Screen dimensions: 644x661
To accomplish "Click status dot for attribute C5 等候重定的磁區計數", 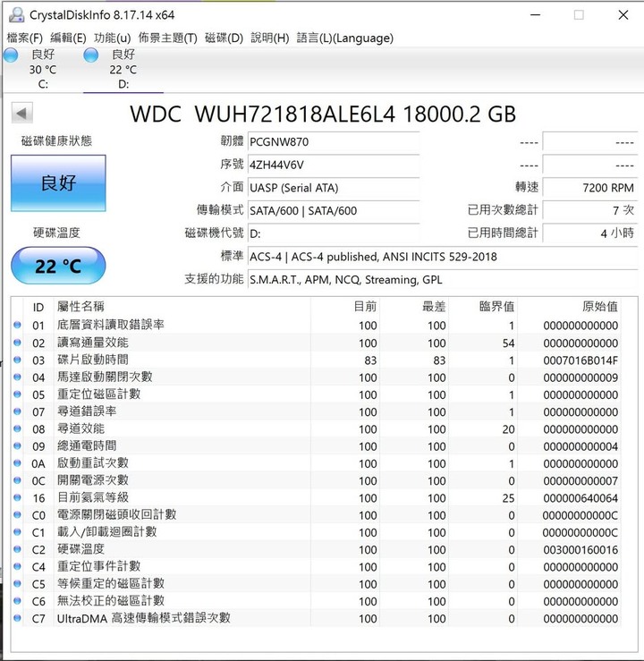I will [17, 584].
